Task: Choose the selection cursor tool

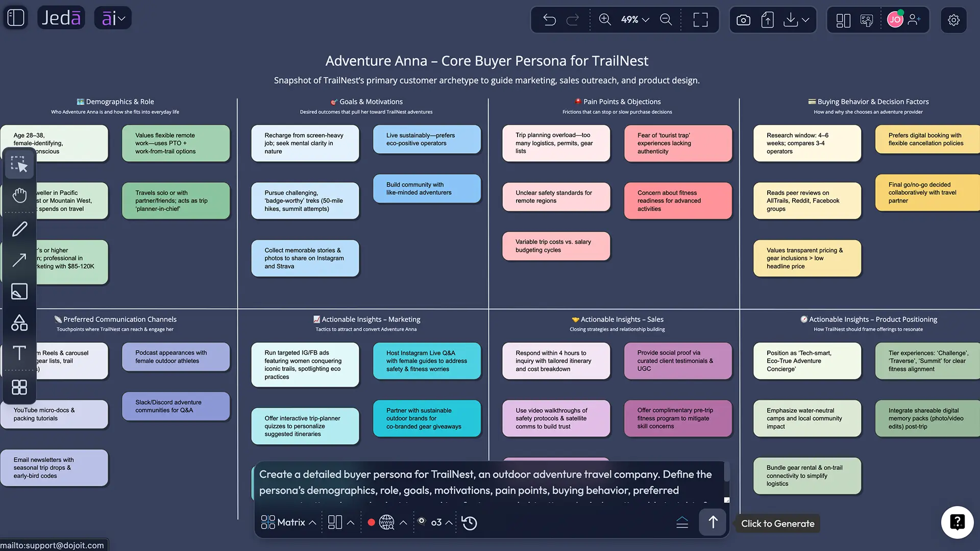Action: tap(19, 164)
